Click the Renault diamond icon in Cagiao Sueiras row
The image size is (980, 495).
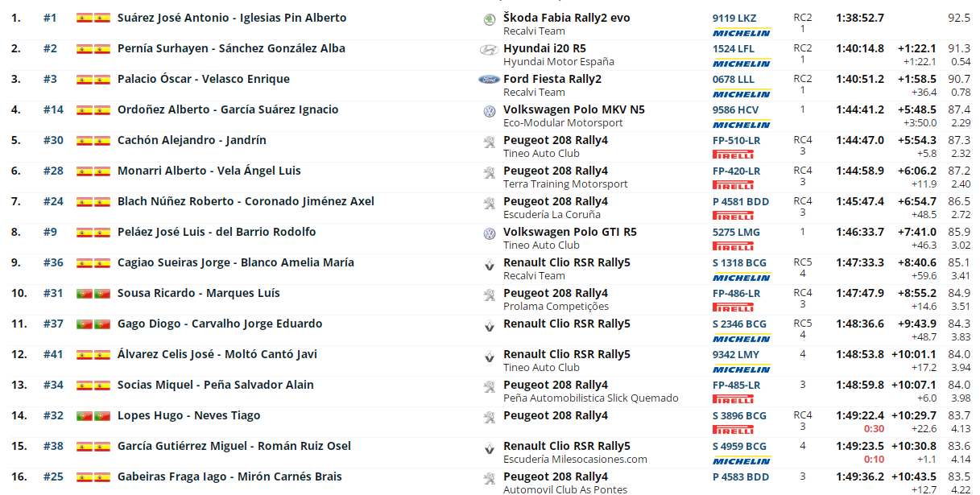pyautogui.click(x=489, y=264)
